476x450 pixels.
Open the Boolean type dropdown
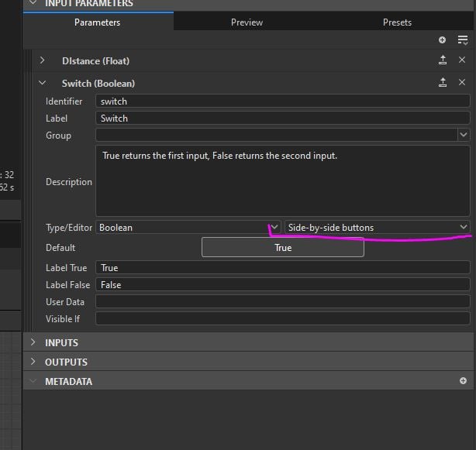[188, 228]
